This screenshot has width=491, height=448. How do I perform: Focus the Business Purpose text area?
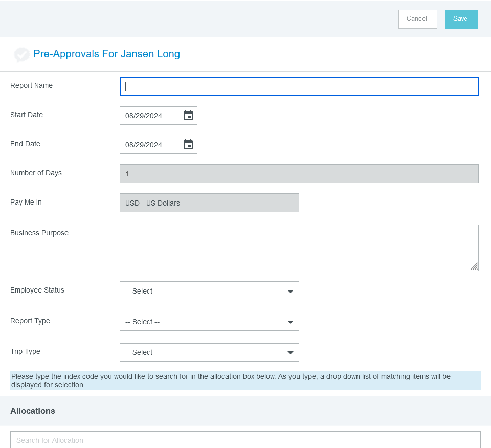[299, 248]
